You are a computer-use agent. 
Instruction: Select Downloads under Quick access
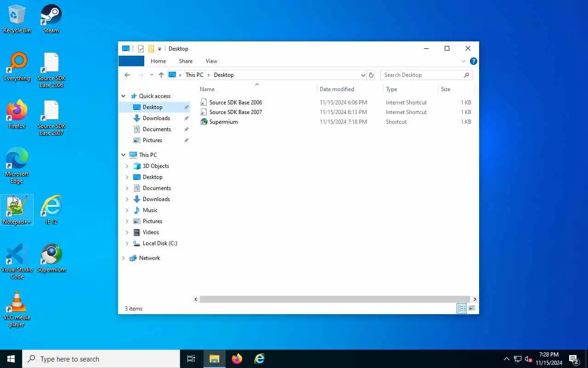(x=156, y=118)
